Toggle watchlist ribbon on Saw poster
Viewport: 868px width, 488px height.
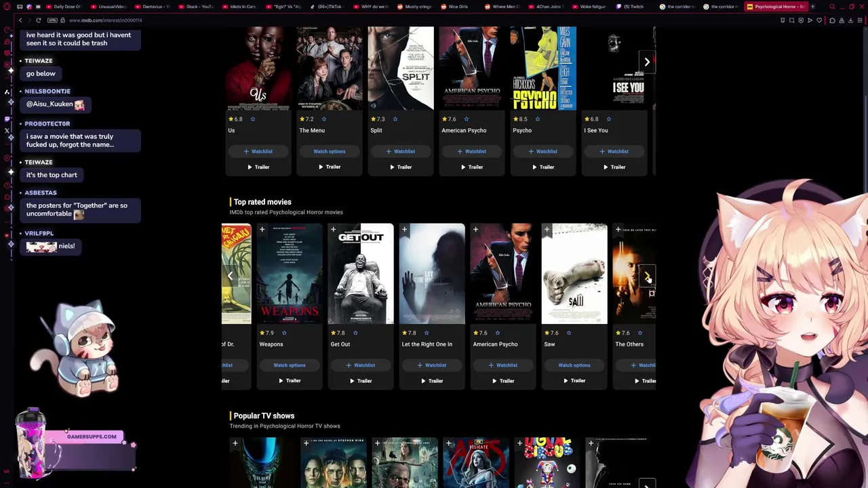(x=547, y=230)
